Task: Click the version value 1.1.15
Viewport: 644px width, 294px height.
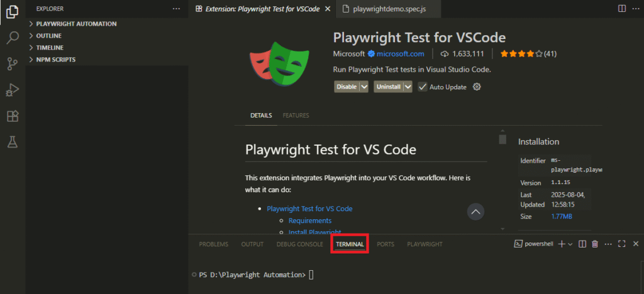Action: tap(562, 182)
